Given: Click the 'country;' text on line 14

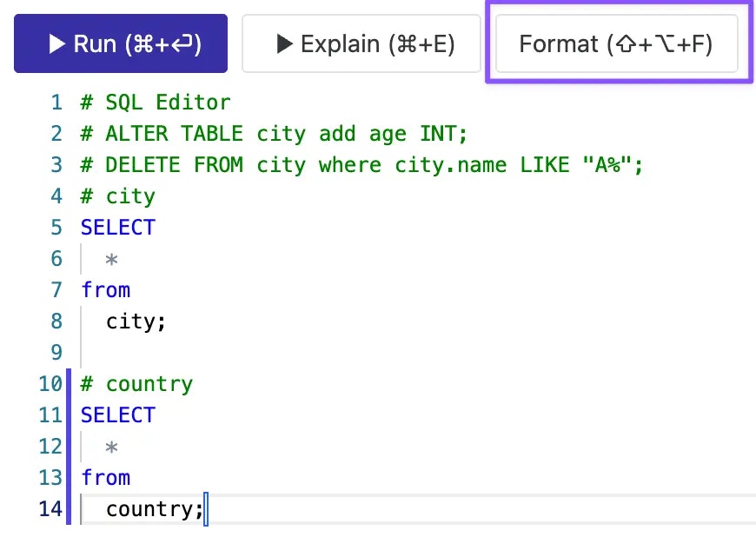Looking at the screenshot, I should [155, 509].
